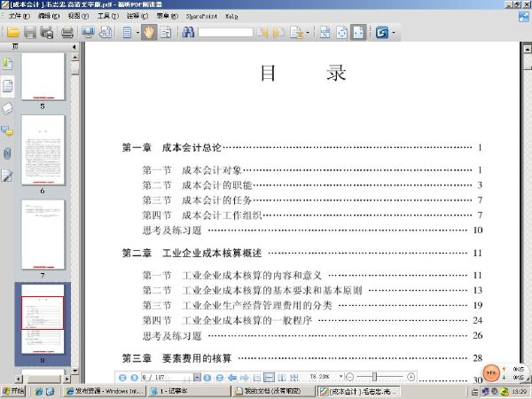Click thumbnail panel scroll up arrow

pos(75,57)
